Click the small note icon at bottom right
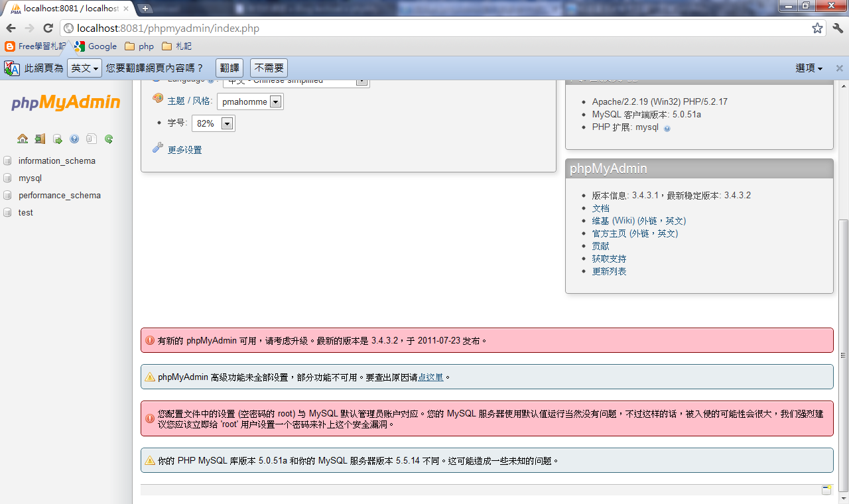849x504 pixels. (x=826, y=489)
